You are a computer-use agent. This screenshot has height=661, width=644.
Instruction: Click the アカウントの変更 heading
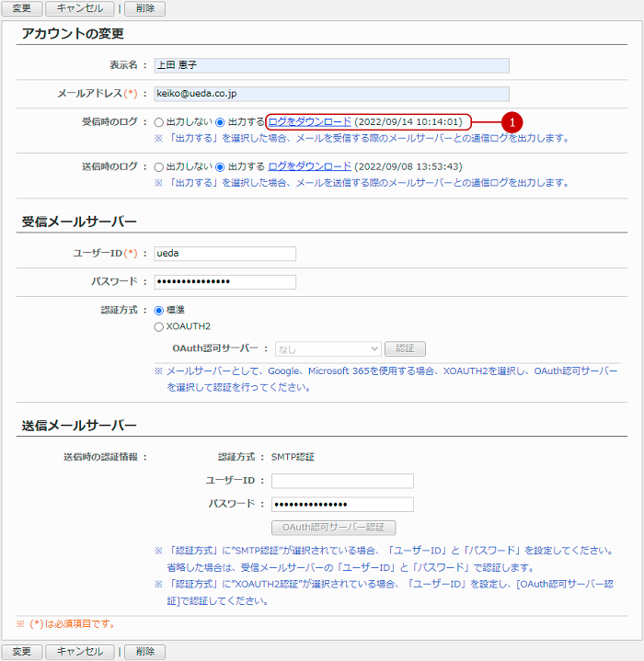(73, 33)
